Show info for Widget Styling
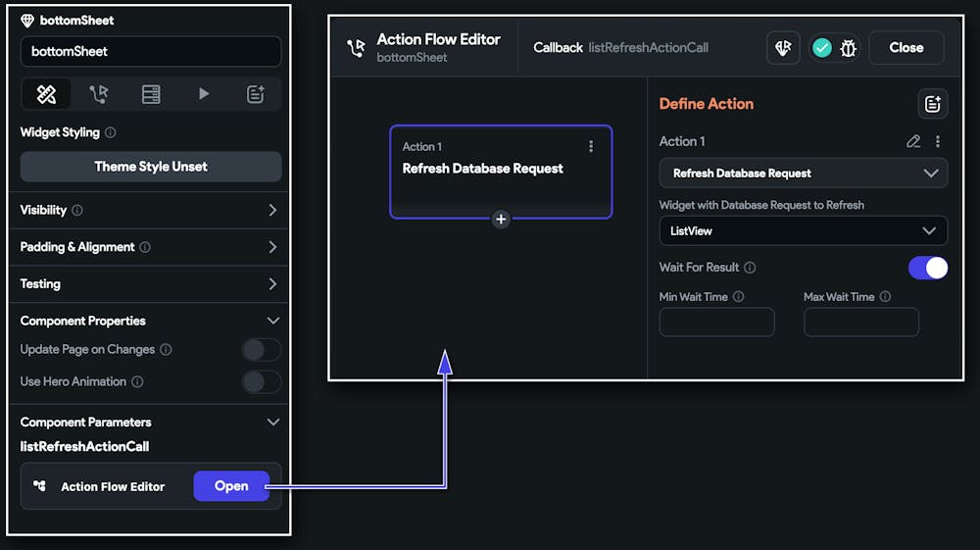Screen dimensions: 980x550 click(x=111, y=132)
